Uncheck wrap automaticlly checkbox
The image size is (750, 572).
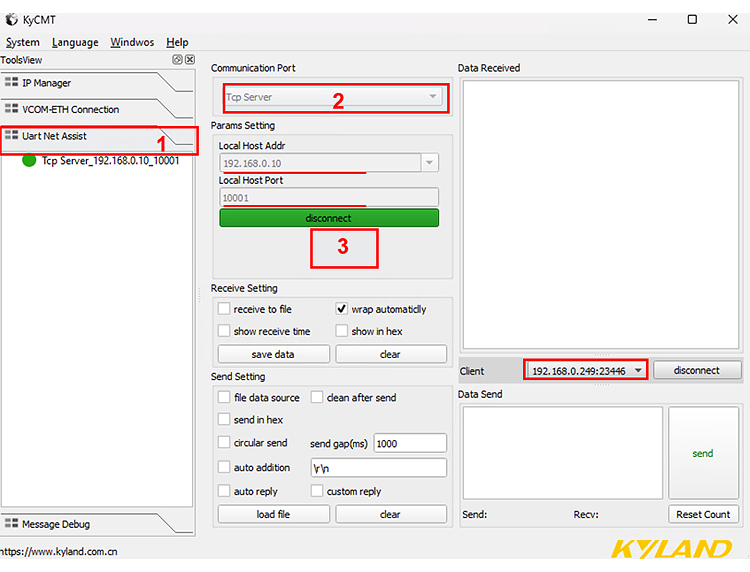pyautogui.click(x=342, y=308)
